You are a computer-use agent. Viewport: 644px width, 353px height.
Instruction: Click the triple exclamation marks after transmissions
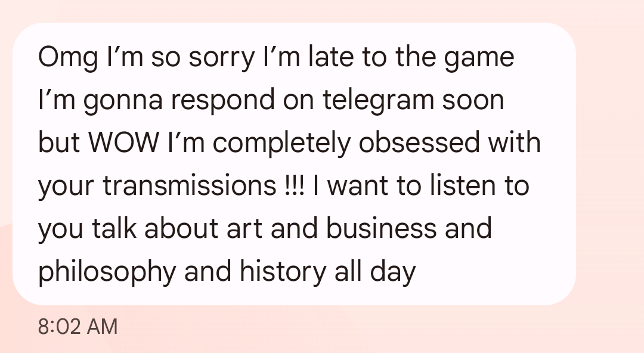(294, 185)
